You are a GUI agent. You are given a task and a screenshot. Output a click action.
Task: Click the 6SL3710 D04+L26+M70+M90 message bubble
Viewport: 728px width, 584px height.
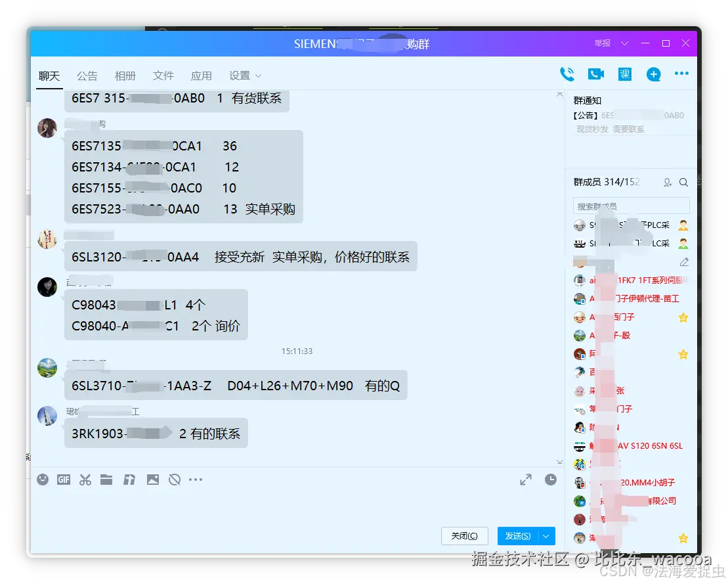point(236,385)
